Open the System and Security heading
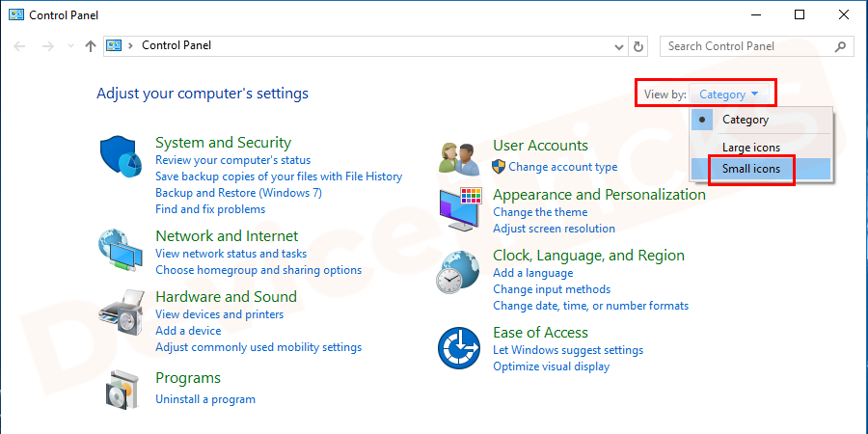This screenshot has width=868, height=434. [x=223, y=143]
